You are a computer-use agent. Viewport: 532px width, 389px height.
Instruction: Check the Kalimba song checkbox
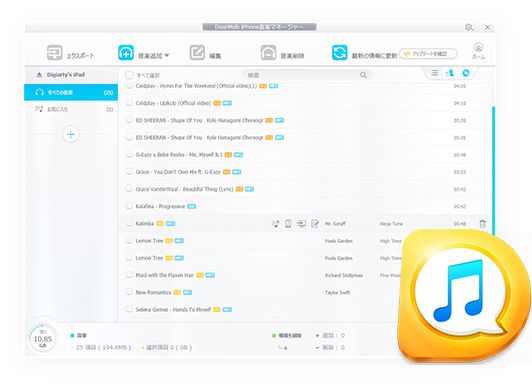(x=129, y=223)
